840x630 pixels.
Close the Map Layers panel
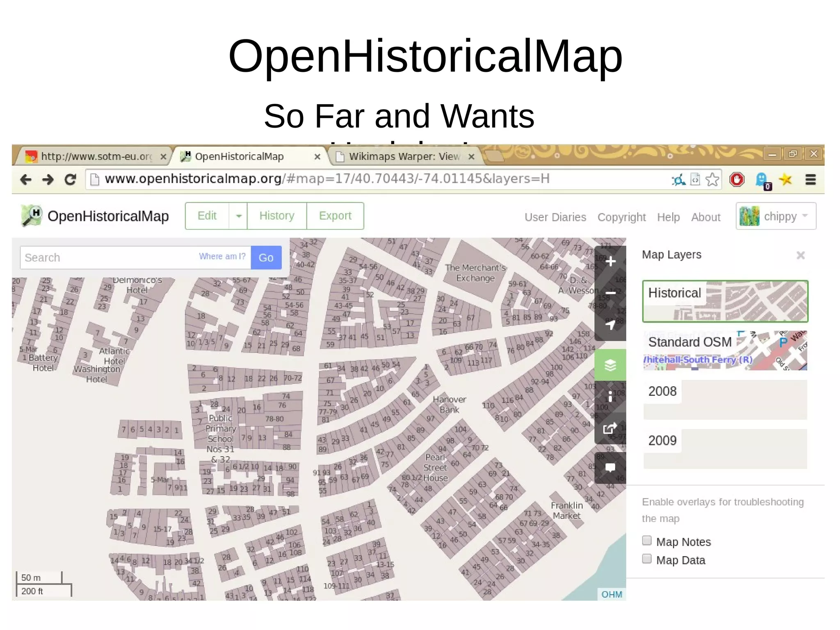click(800, 255)
